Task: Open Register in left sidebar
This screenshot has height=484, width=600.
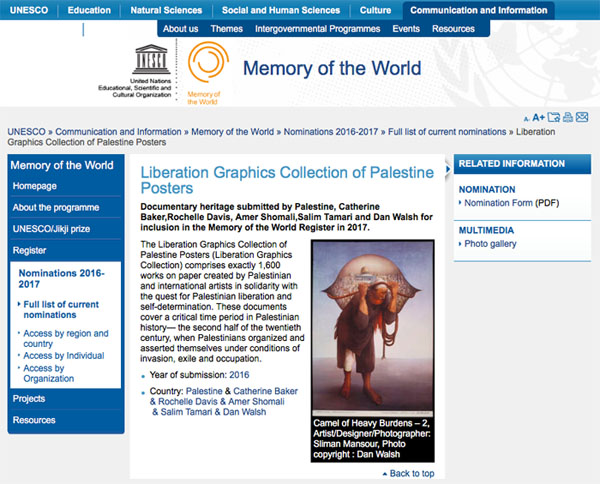Action: (29, 250)
